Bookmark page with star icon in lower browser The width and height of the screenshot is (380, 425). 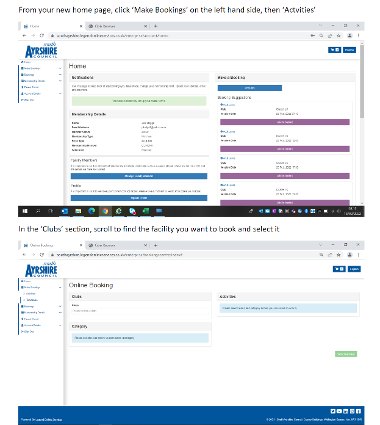pyautogui.click(x=339, y=255)
